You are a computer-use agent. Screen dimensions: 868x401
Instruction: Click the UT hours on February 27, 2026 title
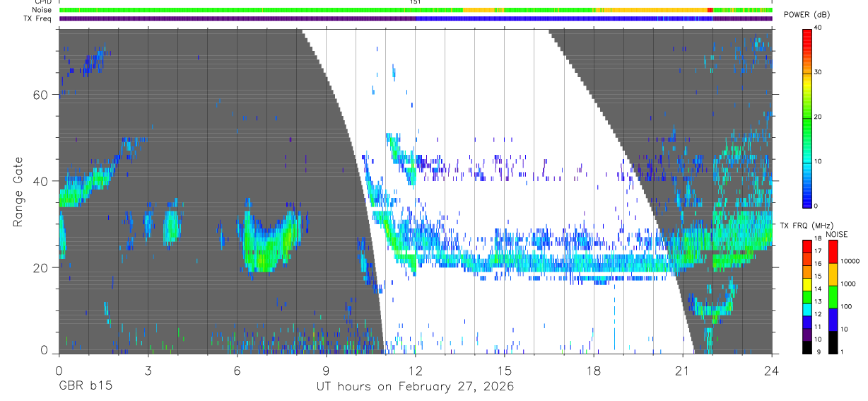(x=415, y=388)
